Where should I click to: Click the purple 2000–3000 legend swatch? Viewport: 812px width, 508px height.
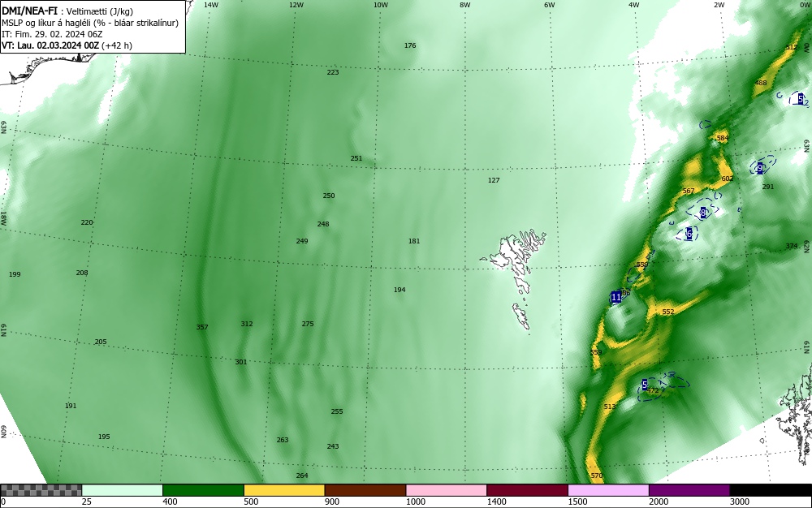tap(689, 490)
